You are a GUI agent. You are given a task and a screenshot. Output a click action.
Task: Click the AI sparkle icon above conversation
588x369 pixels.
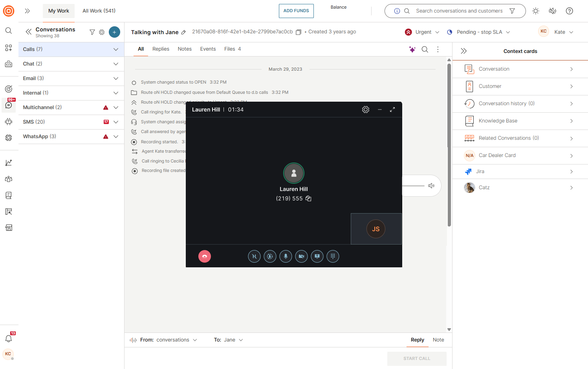412,49
